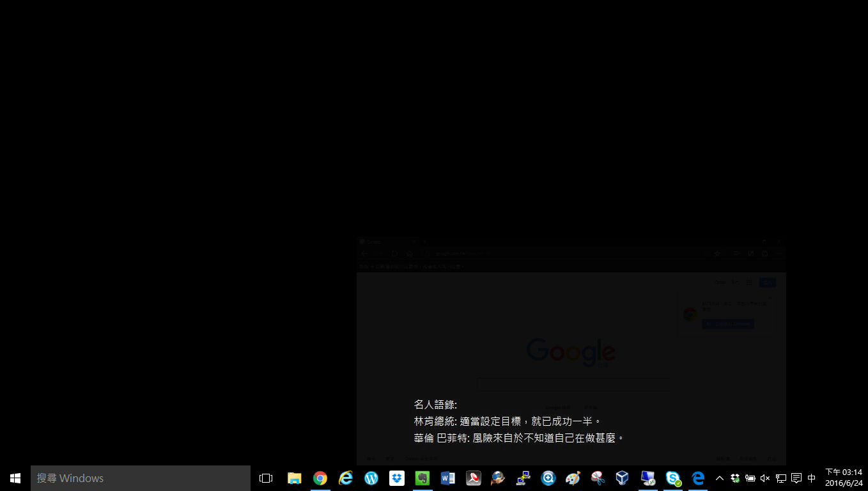Open File Explorer from the taskbar
868x491 pixels.
coord(294,478)
